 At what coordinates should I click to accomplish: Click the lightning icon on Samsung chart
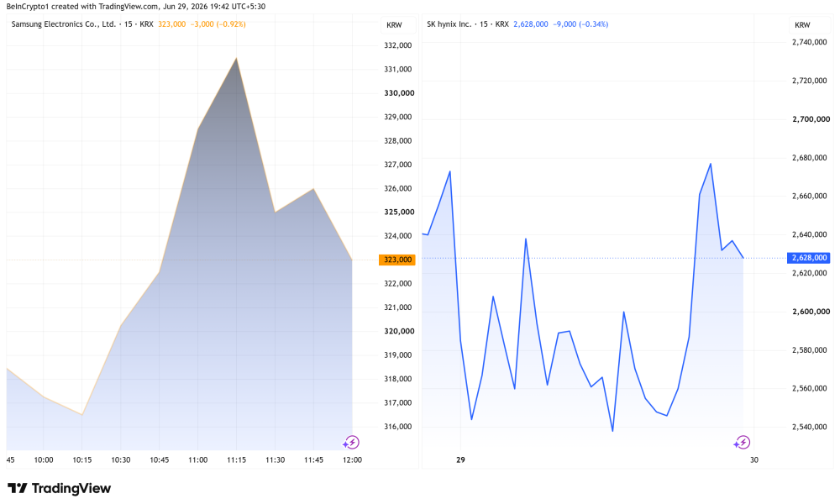[351, 443]
